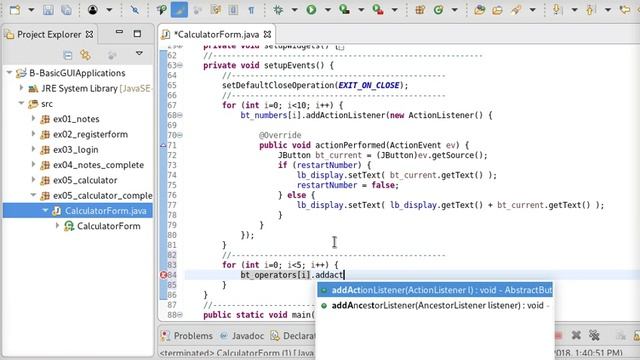This screenshot has width=640, height=360.
Task: Select the *CalculatorForm.java editor tab
Action: (216, 35)
